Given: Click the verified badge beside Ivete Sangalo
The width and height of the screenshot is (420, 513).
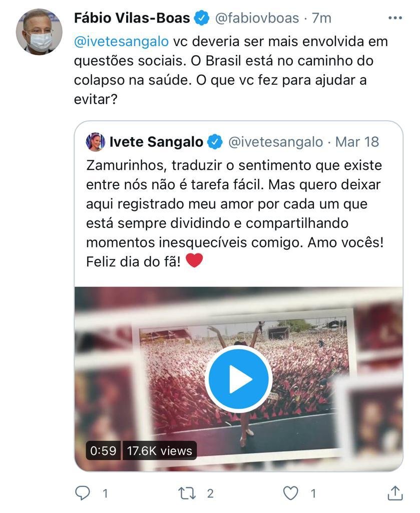Looking at the screenshot, I should [215, 142].
